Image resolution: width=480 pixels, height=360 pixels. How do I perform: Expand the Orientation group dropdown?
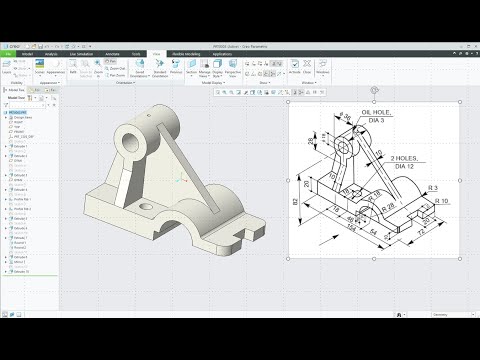(125, 83)
